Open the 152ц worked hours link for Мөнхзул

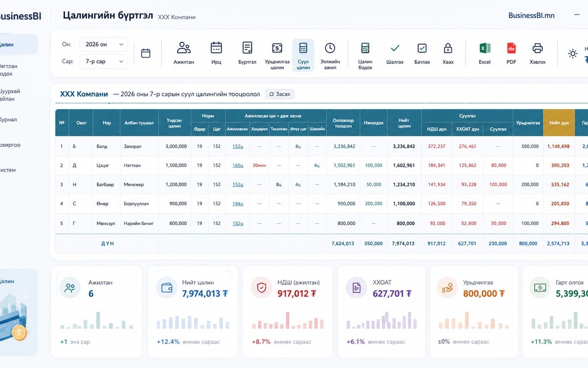[238, 223]
